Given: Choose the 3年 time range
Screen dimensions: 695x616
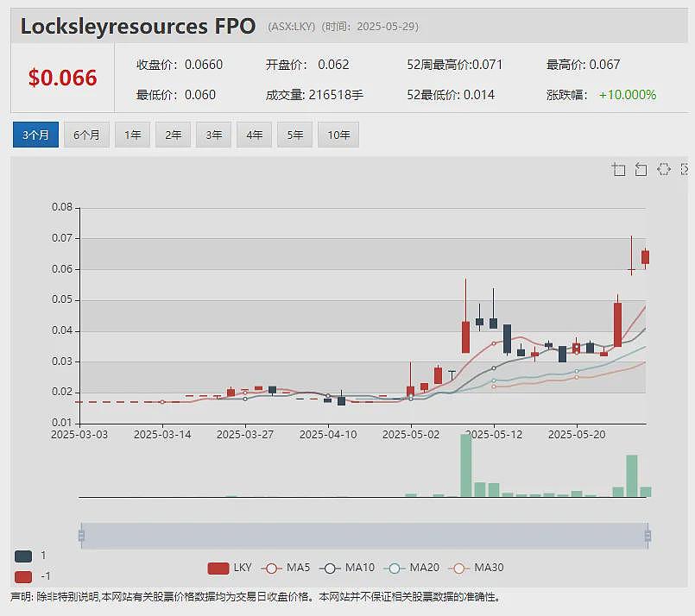Looking at the screenshot, I should (213, 135).
